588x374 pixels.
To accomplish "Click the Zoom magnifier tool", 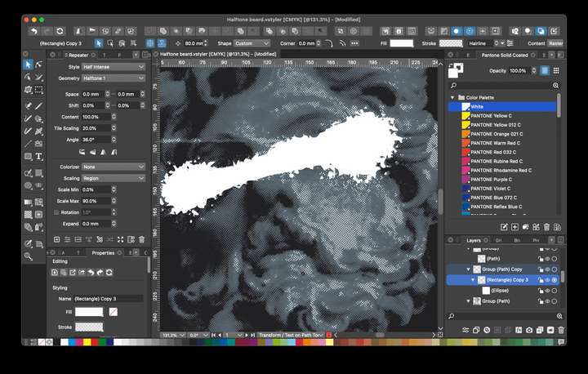I will pos(28,256).
